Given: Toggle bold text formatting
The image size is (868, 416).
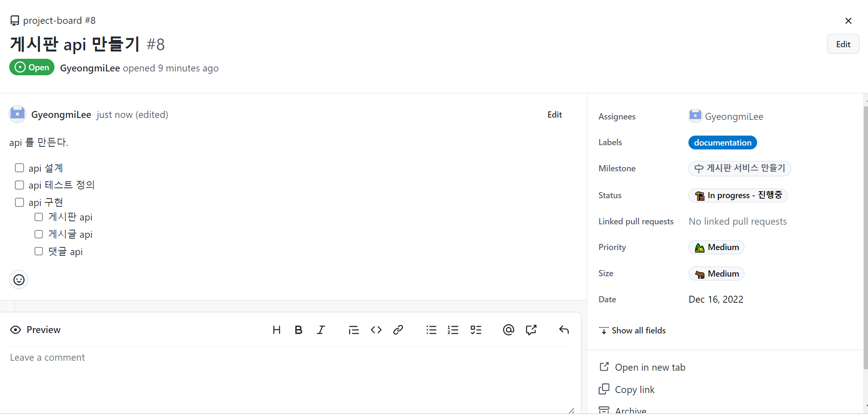Looking at the screenshot, I should point(299,330).
